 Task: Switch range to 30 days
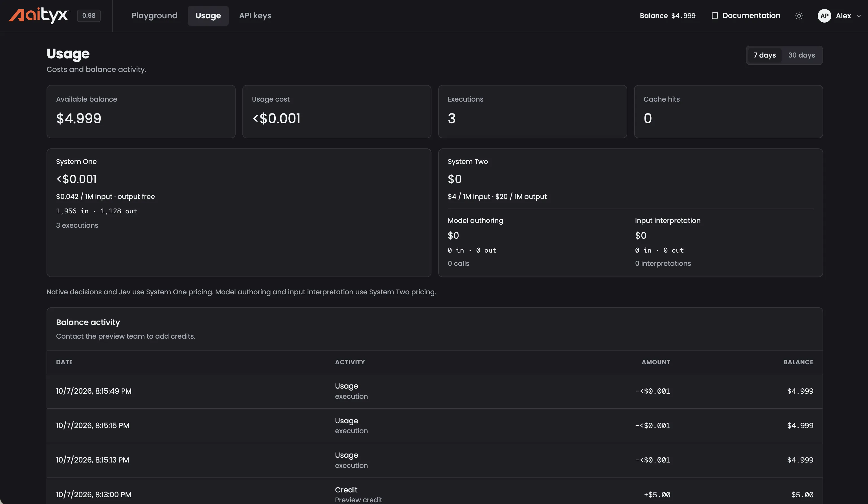[801, 55]
